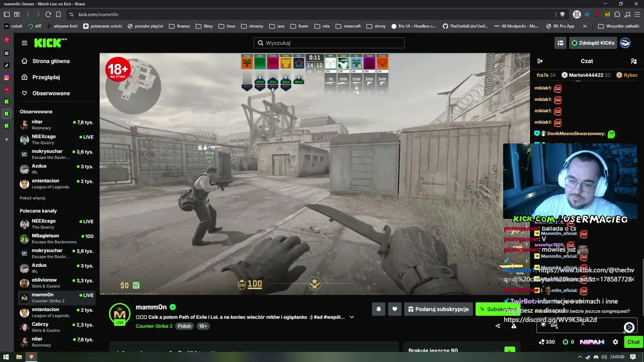Expand the linux bookmarks folder
Viewport: 644px width, 362px height.
pos(227,26)
